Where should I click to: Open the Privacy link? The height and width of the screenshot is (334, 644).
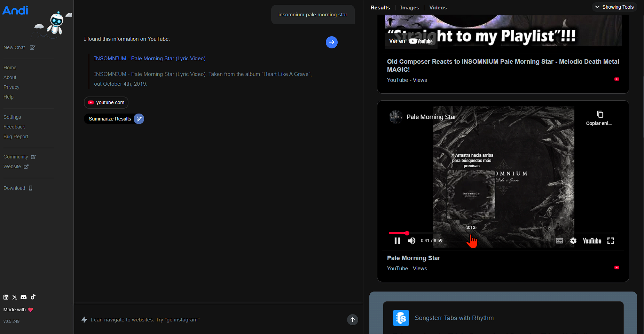pos(11,87)
